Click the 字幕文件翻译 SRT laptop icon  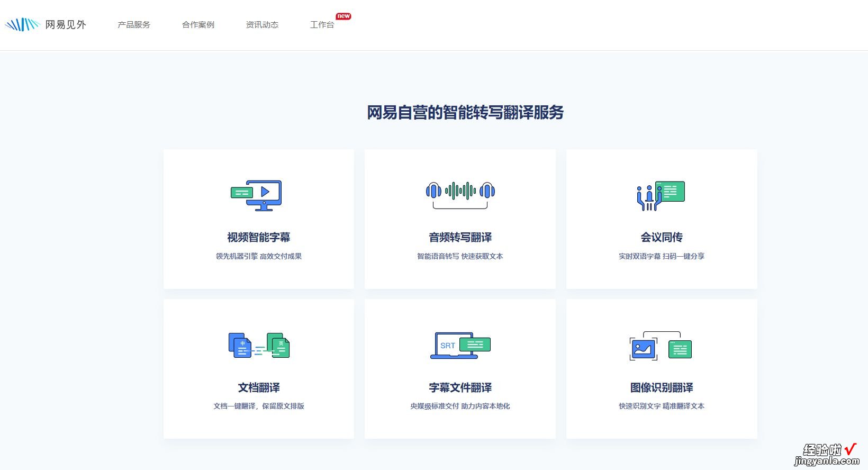[x=460, y=346]
